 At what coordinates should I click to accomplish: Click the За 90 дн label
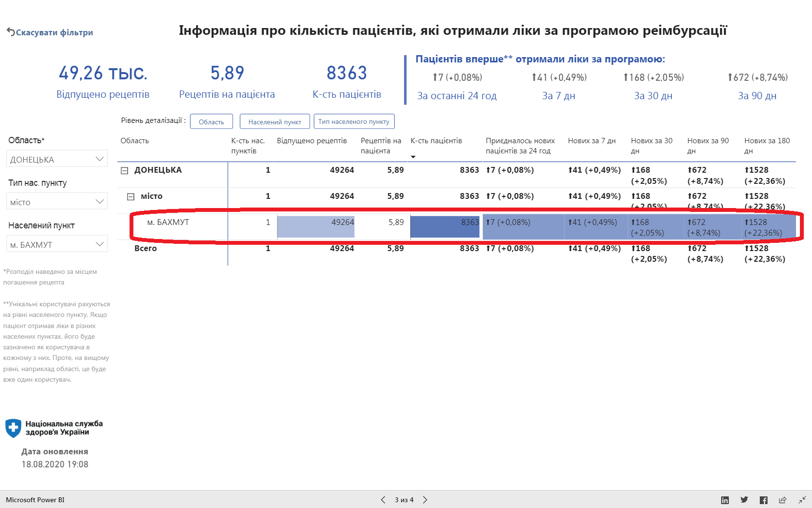pyautogui.click(x=757, y=96)
